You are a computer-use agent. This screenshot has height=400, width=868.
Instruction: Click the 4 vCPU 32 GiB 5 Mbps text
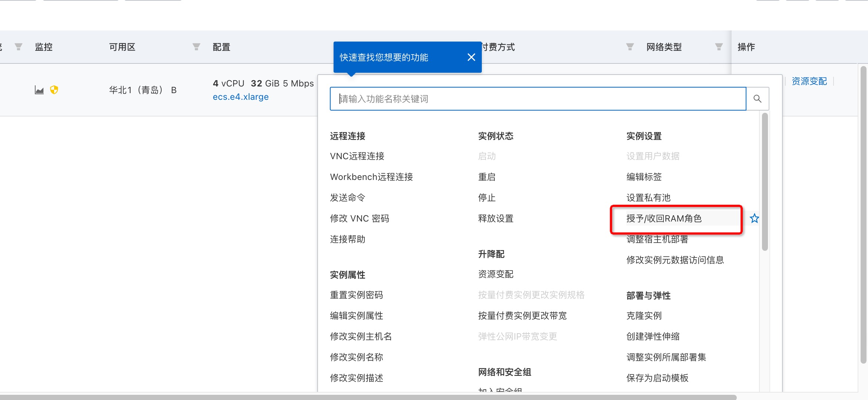pyautogui.click(x=263, y=83)
